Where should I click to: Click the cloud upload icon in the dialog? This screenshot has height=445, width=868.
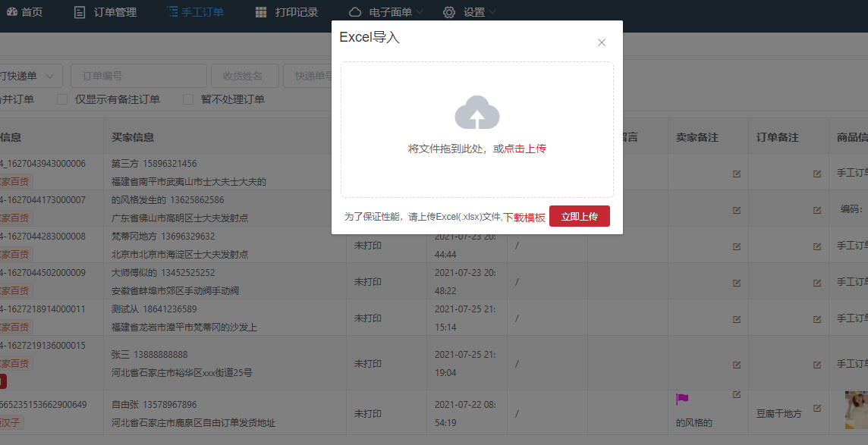pos(476,113)
